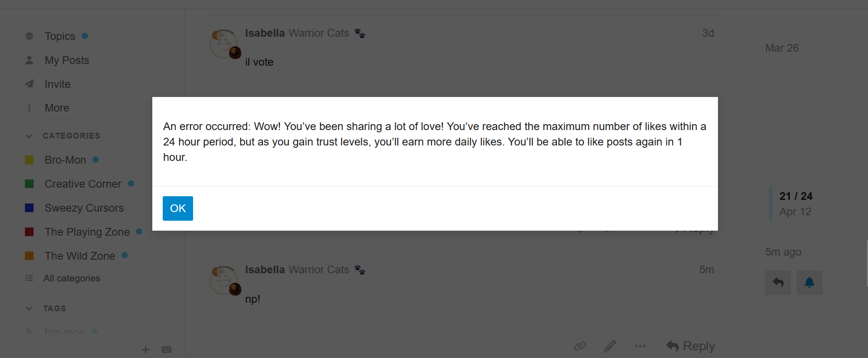
Task: Click OK to dismiss the error dialog
Action: pyautogui.click(x=178, y=208)
